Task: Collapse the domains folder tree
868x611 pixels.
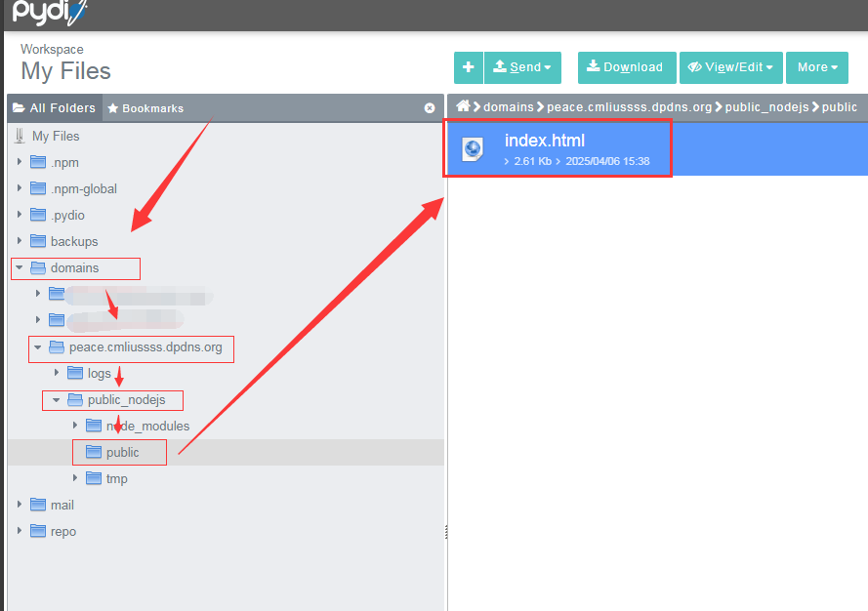Action: tap(20, 267)
